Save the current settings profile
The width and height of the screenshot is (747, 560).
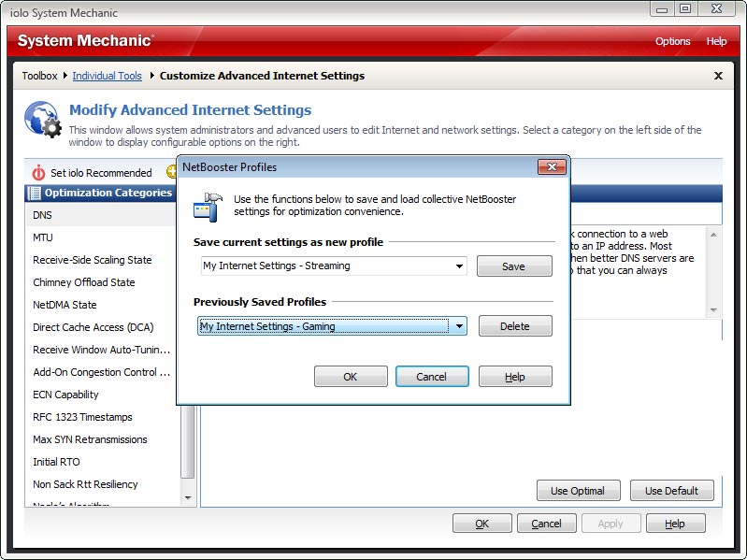(x=514, y=266)
